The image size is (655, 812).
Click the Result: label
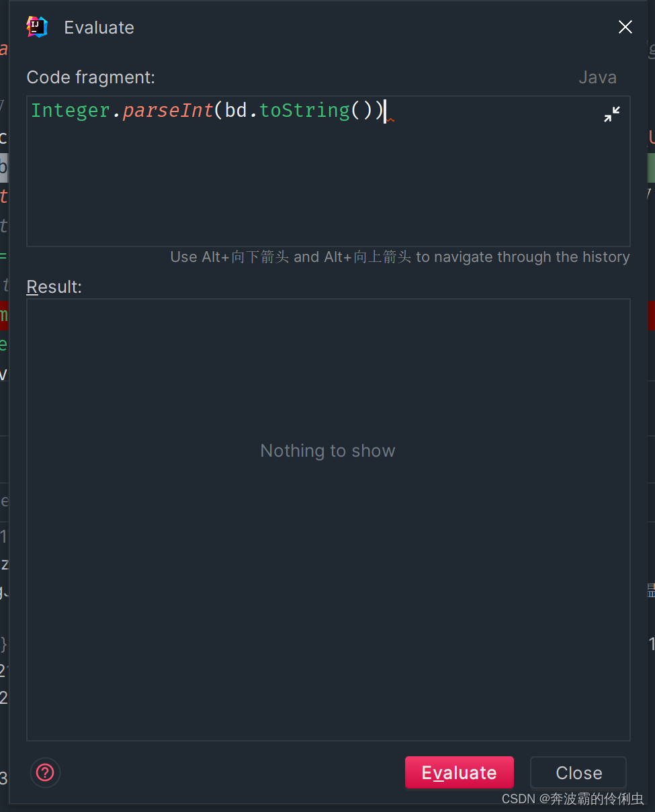(54, 287)
